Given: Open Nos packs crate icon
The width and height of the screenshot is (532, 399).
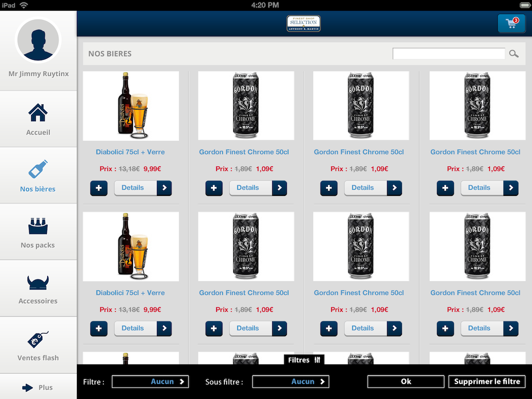Looking at the screenshot, I should coord(38,226).
